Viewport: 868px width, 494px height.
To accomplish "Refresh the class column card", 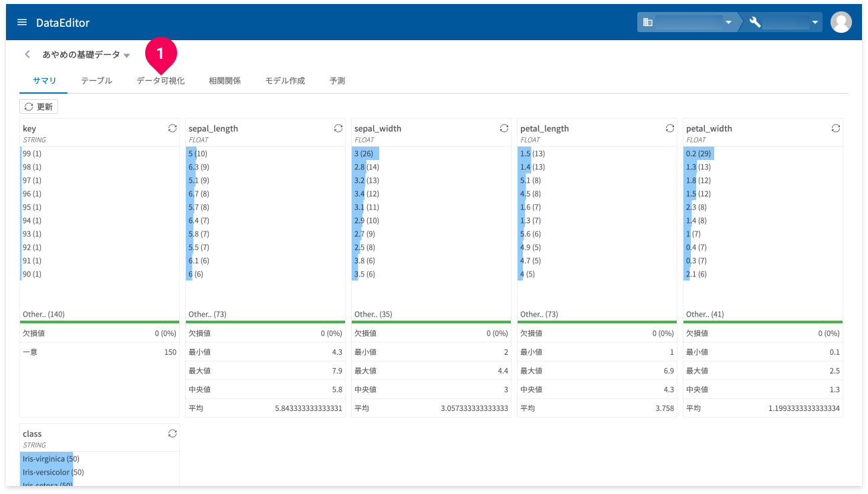I will click(172, 433).
